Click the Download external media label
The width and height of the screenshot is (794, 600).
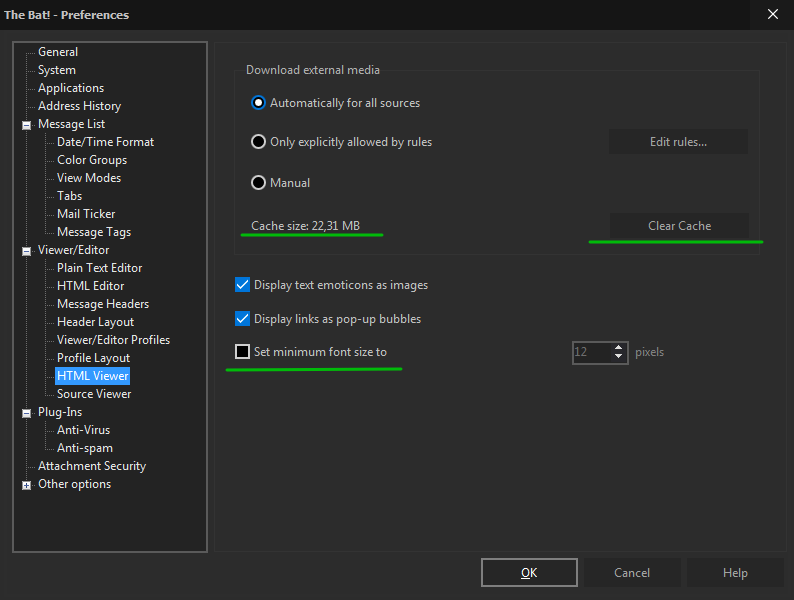click(x=312, y=70)
